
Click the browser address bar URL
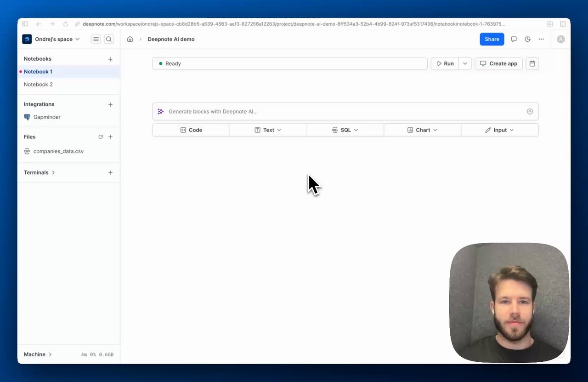point(294,24)
